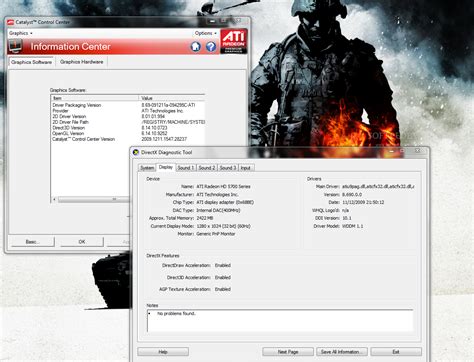Image resolution: width=474 pixels, height=362 pixels.
Task: Click the Approx. Total Memory 2422 MB value
Action: [x=205, y=218]
